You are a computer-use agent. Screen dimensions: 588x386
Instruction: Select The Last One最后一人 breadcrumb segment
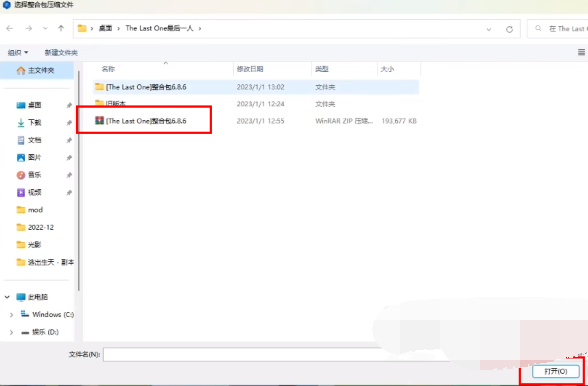click(159, 29)
